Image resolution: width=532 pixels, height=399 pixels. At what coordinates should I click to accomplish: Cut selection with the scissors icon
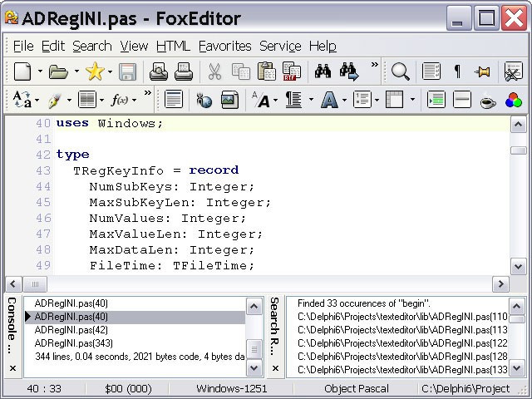pyautogui.click(x=214, y=71)
